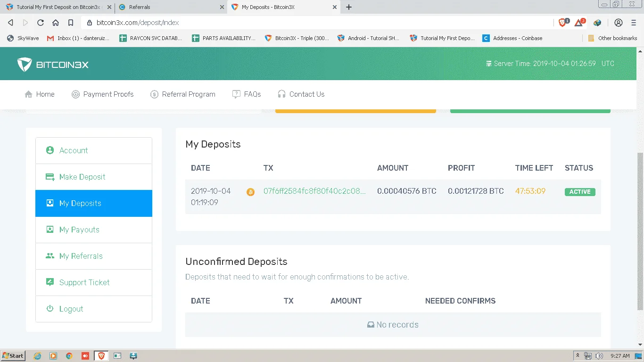Viewport: 644px width, 362px height.
Task: Reload the current page
Action: pos(41,23)
